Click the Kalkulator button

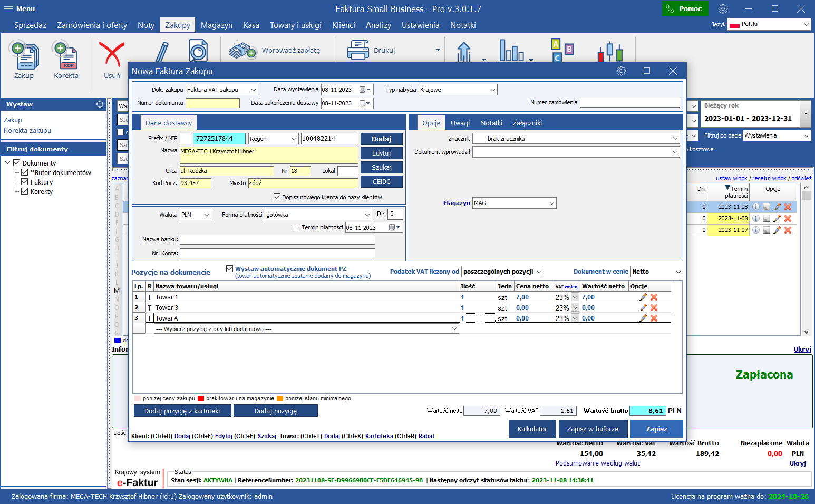tap(532, 429)
